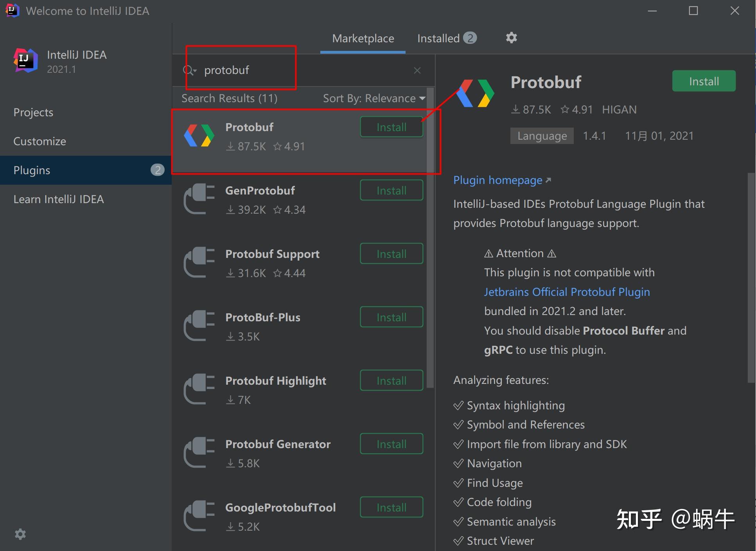Click the Protobuf Highlight plugin icon
The width and height of the screenshot is (756, 551).
tap(199, 389)
